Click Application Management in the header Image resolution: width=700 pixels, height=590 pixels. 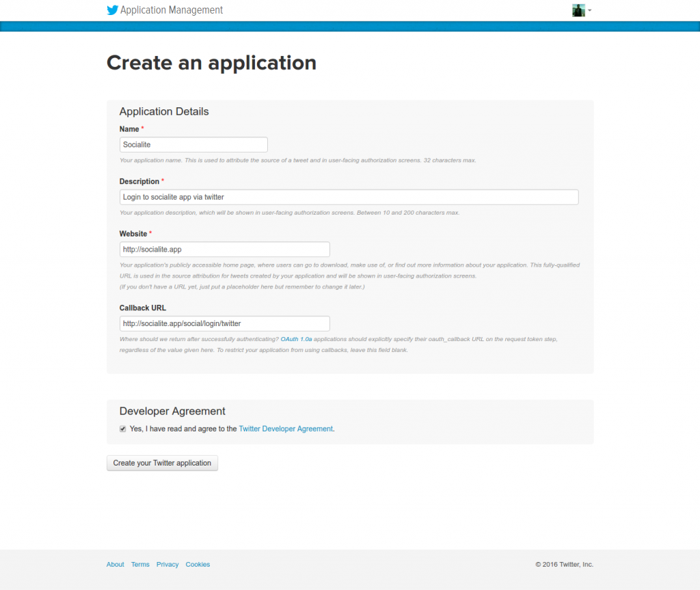pos(172,10)
